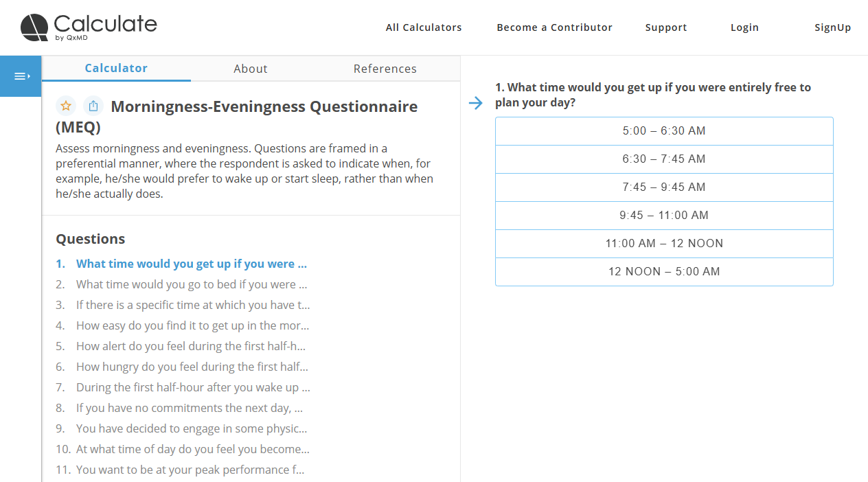Click Become a Contributor link
Screen dimensions: 868x482
point(554,27)
